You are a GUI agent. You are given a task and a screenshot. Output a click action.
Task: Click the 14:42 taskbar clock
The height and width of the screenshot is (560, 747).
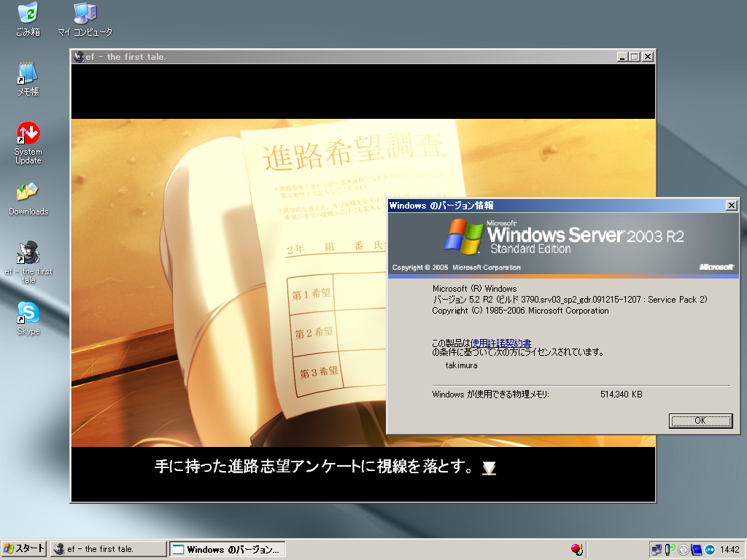pyautogui.click(x=729, y=550)
